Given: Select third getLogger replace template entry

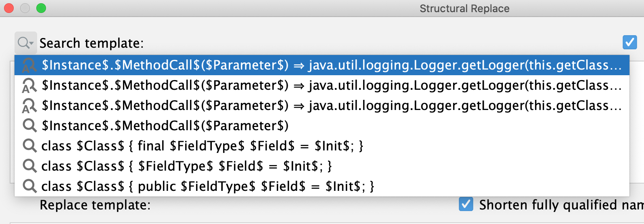Looking at the screenshot, I should 331,106.
